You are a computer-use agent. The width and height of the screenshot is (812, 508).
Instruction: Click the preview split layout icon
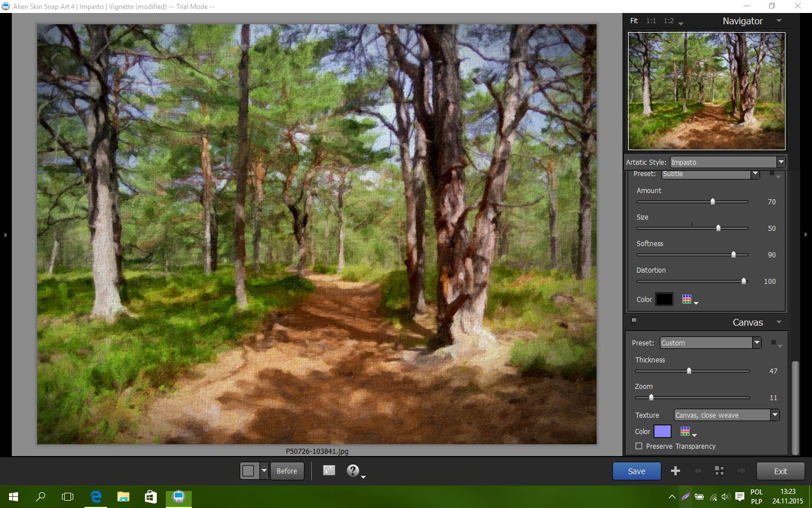(248, 471)
